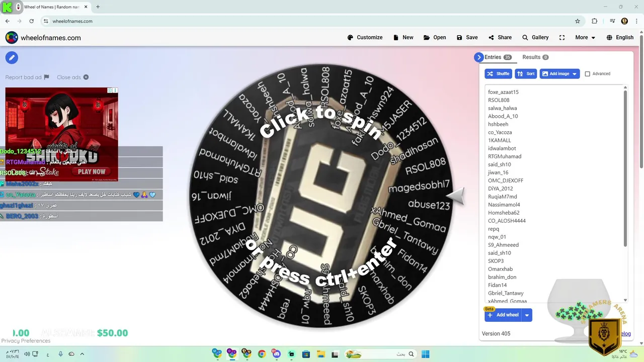Image resolution: width=644 pixels, height=362 pixels.
Task: Shuffle the entries list
Action: 498,73
